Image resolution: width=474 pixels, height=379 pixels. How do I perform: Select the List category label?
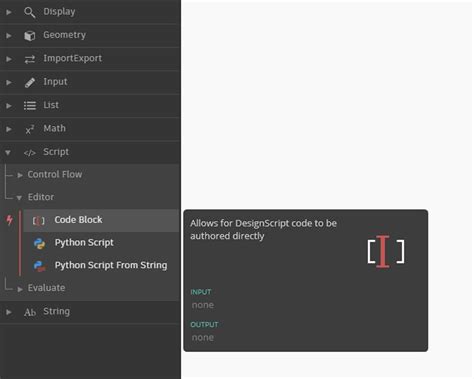51,105
